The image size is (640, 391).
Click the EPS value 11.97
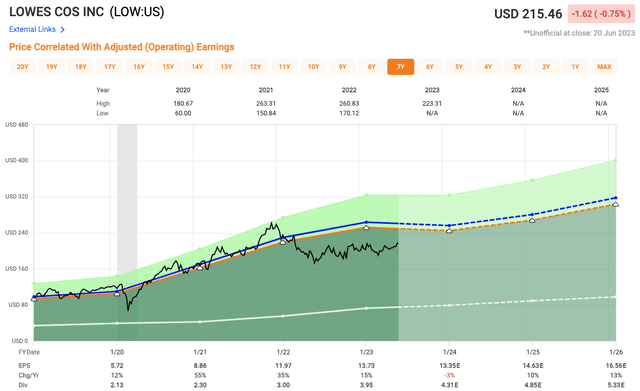283,366
